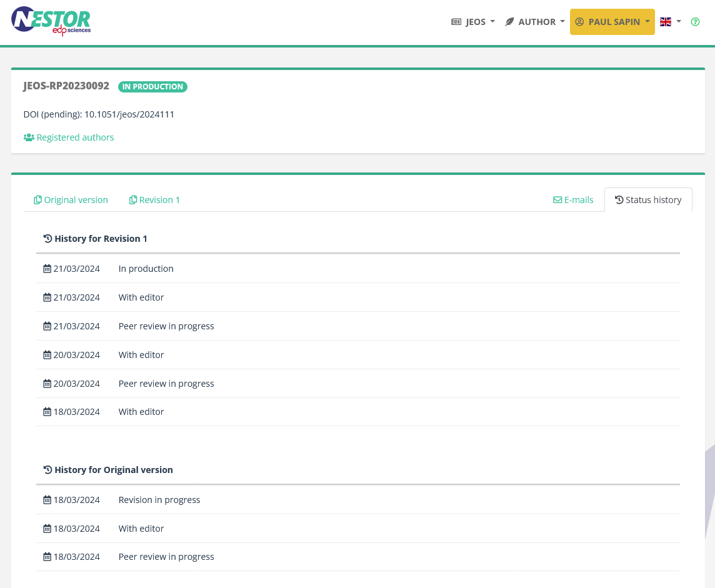Click the Revision 1 copy icon
715x588 pixels.
point(133,200)
